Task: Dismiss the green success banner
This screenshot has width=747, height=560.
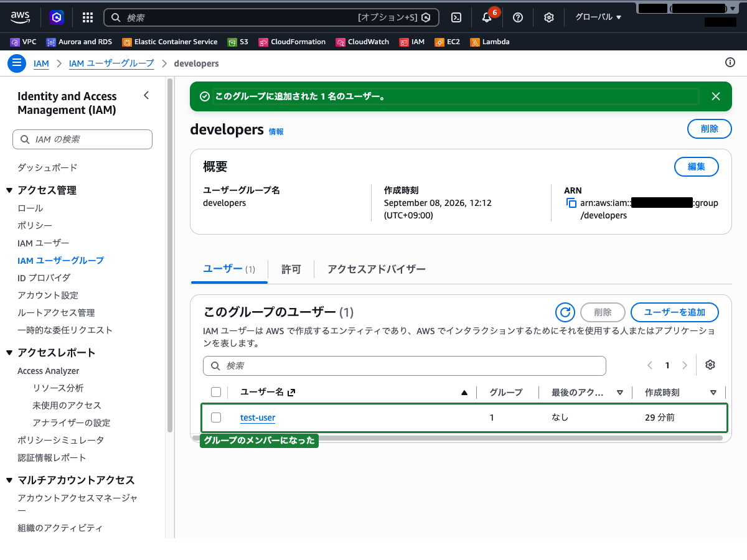Action: [716, 96]
